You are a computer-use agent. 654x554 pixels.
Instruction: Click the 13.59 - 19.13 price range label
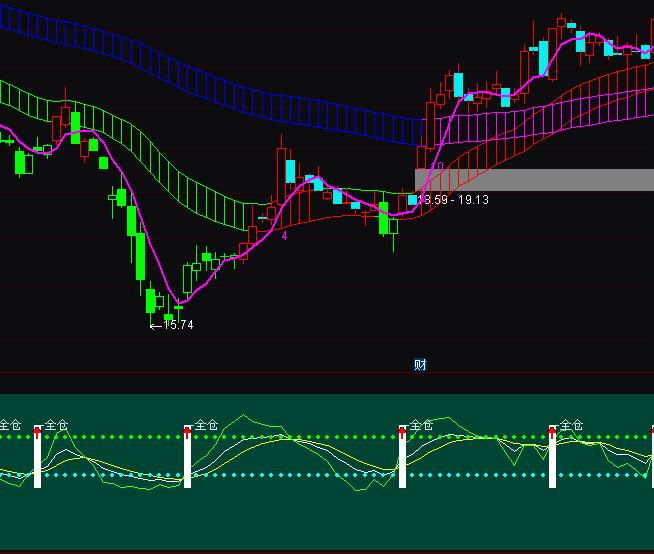[x=454, y=200]
